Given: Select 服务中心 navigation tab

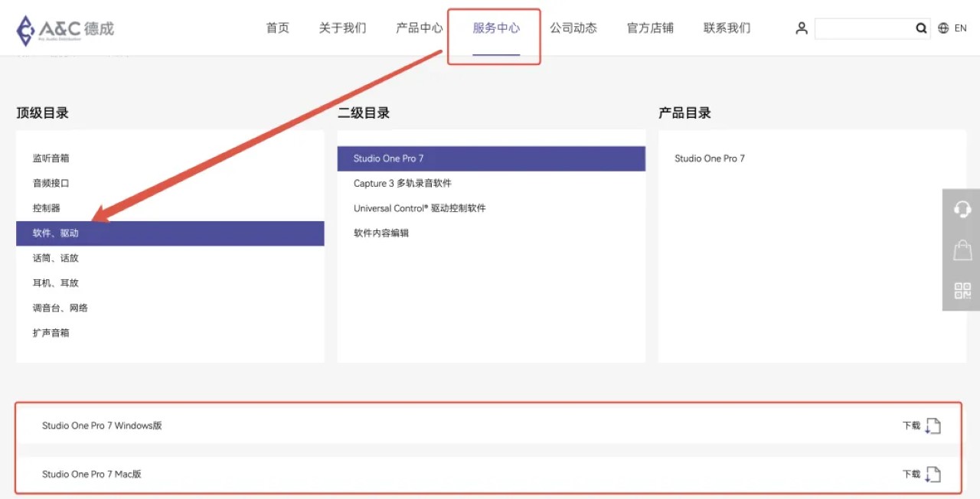Looking at the screenshot, I should pos(496,28).
